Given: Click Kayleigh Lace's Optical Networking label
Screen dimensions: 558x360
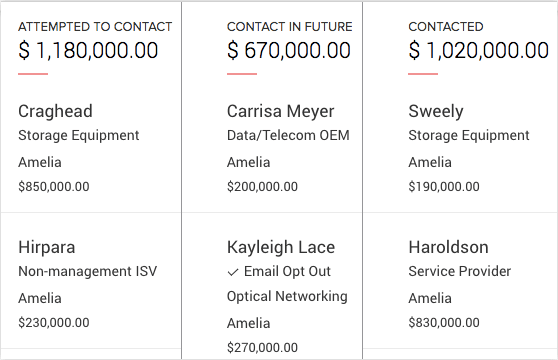Looking at the screenshot, I should 287,296.
